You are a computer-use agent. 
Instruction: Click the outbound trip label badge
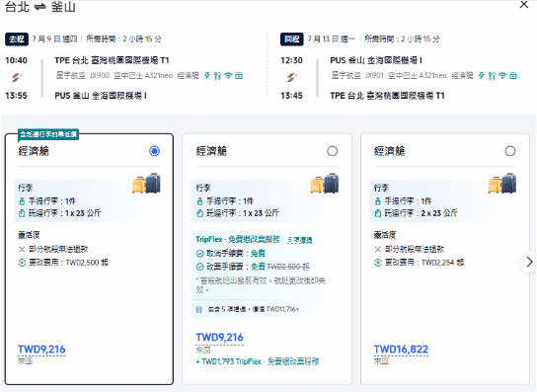[x=17, y=39]
